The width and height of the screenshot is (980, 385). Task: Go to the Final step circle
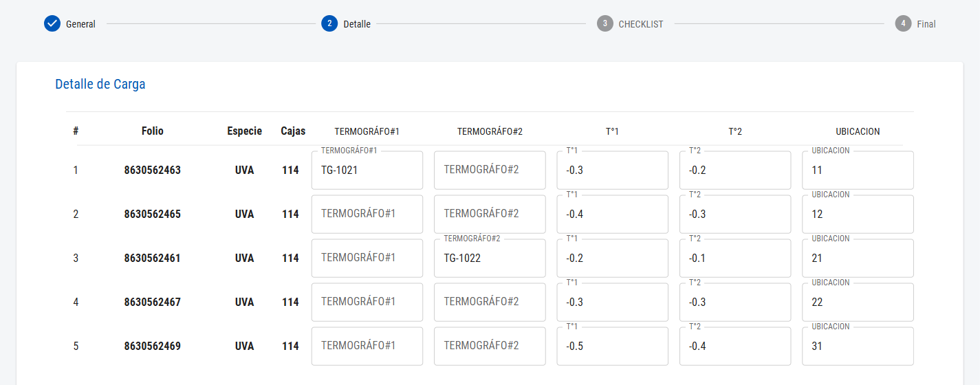pos(903,24)
